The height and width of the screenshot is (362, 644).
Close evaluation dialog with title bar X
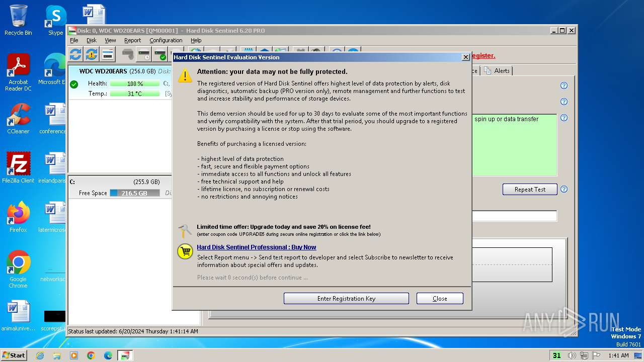465,57
